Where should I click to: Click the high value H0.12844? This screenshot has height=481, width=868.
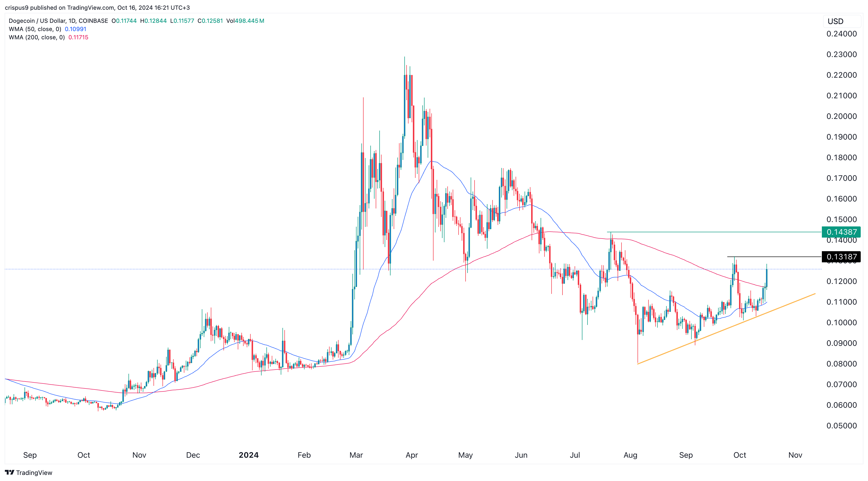tap(153, 21)
